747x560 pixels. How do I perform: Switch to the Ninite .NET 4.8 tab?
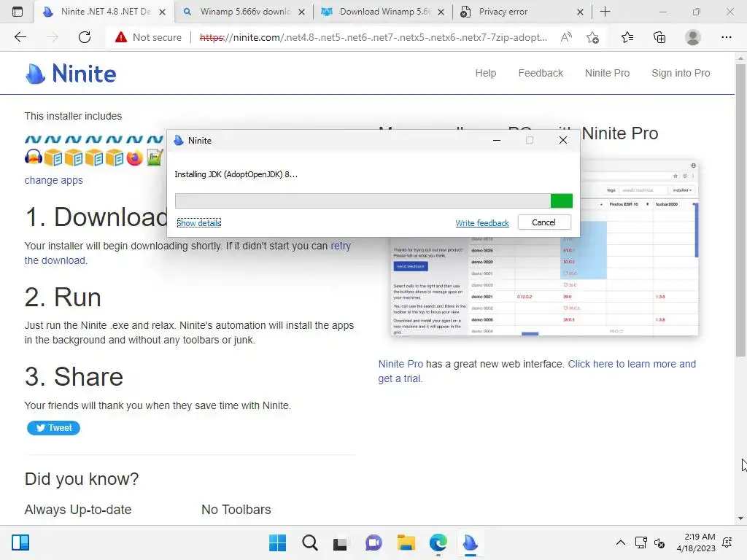click(105, 12)
